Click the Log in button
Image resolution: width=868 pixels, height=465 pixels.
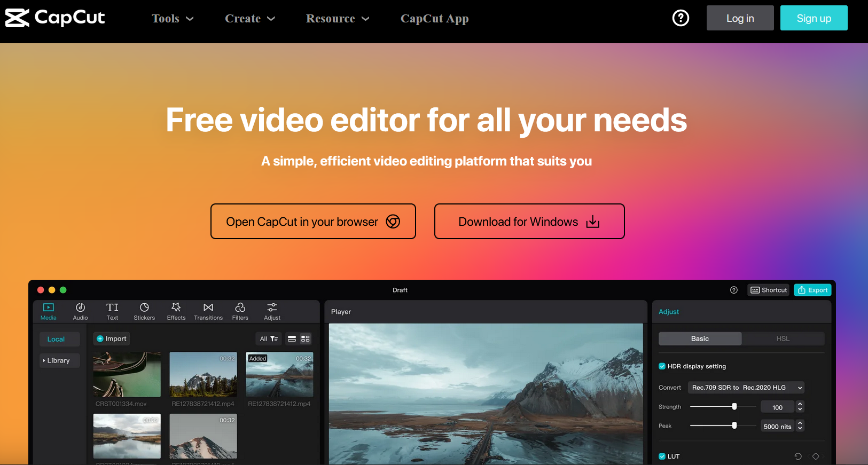coord(740,18)
